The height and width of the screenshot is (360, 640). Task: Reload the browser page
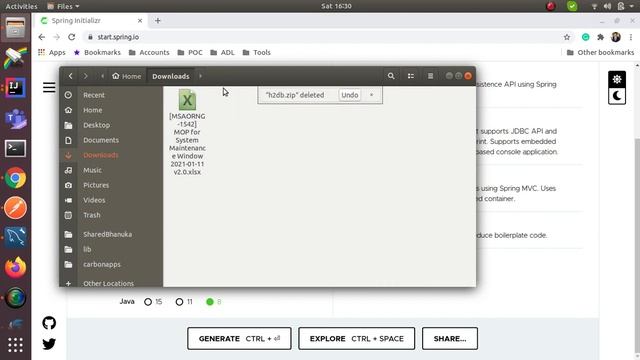[71, 37]
